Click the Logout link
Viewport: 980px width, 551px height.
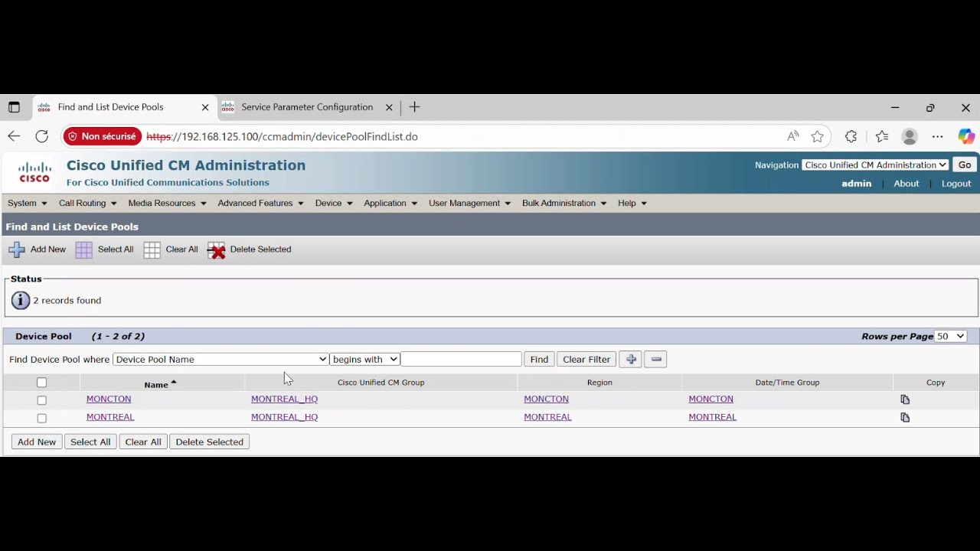[x=956, y=184]
